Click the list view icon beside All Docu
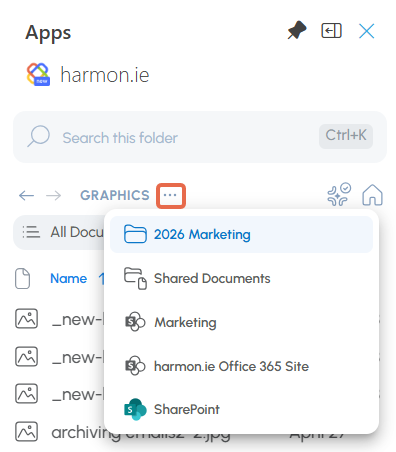This screenshot has height=452, width=396. 31,232
